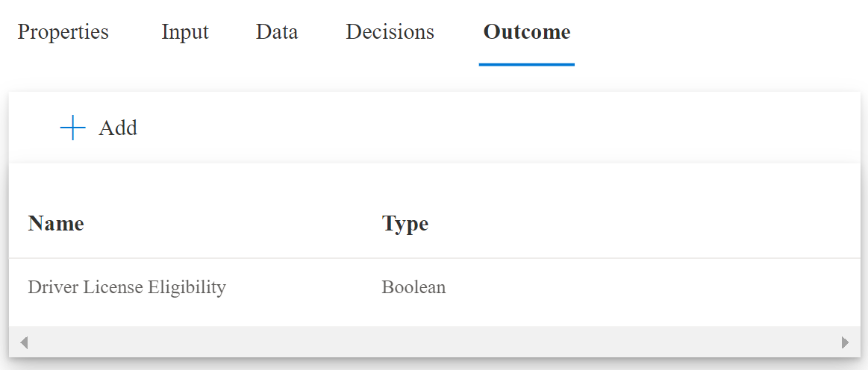Click the right scroll arrow
The height and width of the screenshot is (370, 868).
(845, 342)
